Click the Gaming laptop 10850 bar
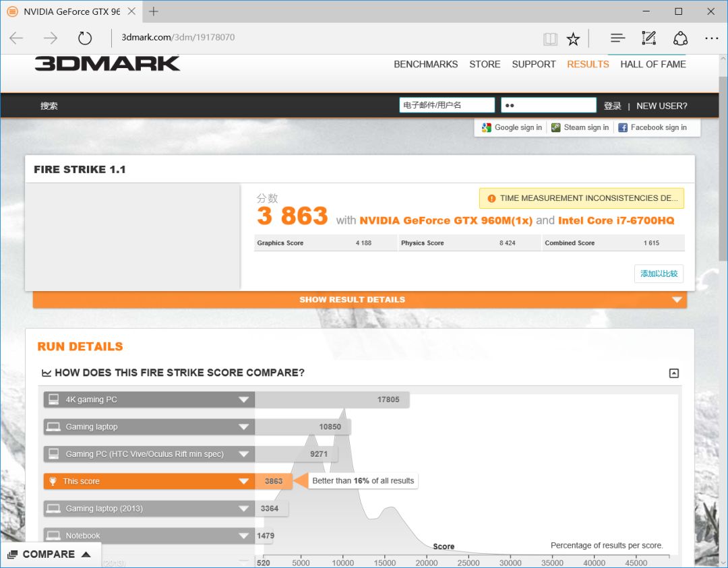Screen dimensions: 728x568 [x=303, y=427]
